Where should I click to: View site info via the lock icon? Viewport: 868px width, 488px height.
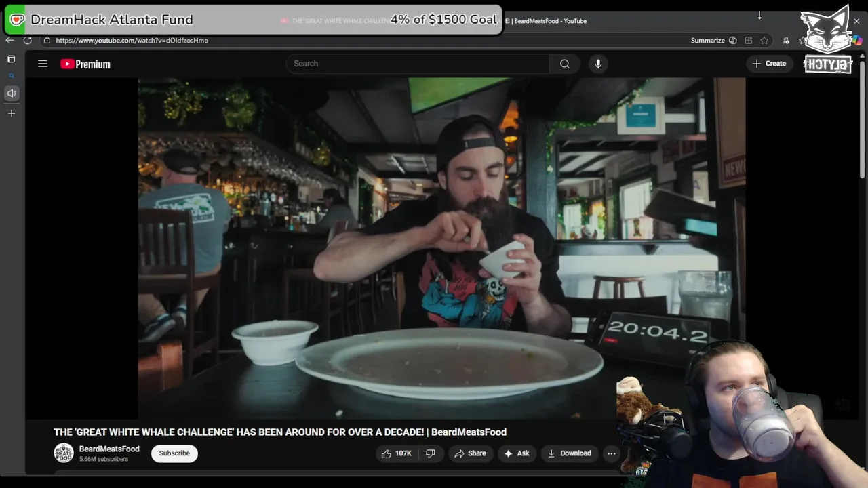47,40
